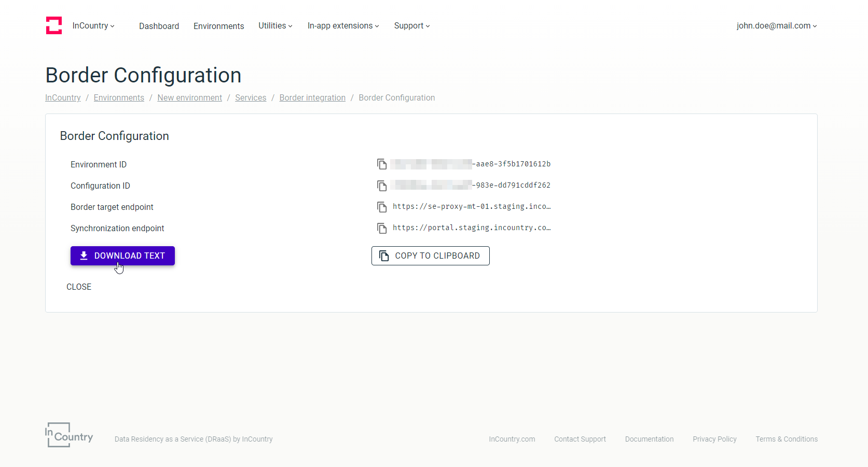The height and width of the screenshot is (467, 868).
Task: Expand the InCountry organization dropdown
Action: point(93,26)
